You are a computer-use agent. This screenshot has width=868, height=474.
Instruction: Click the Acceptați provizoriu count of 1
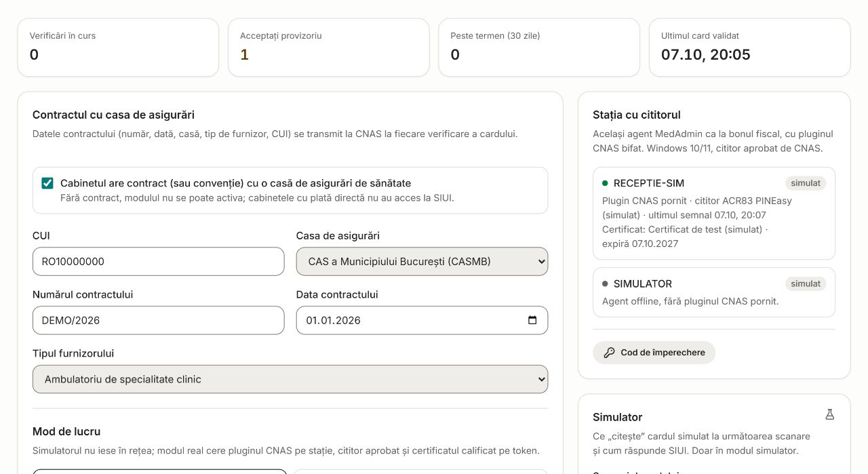[245, 55]
